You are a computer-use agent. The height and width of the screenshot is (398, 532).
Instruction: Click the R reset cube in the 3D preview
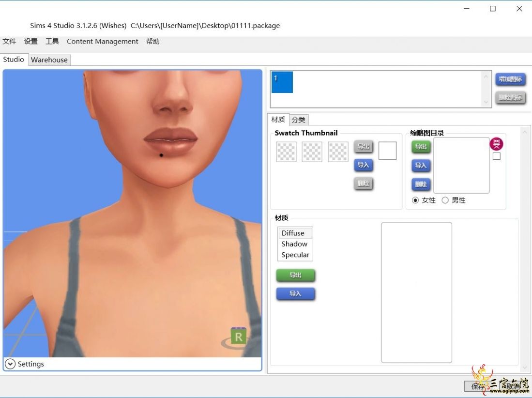(238, 336)
